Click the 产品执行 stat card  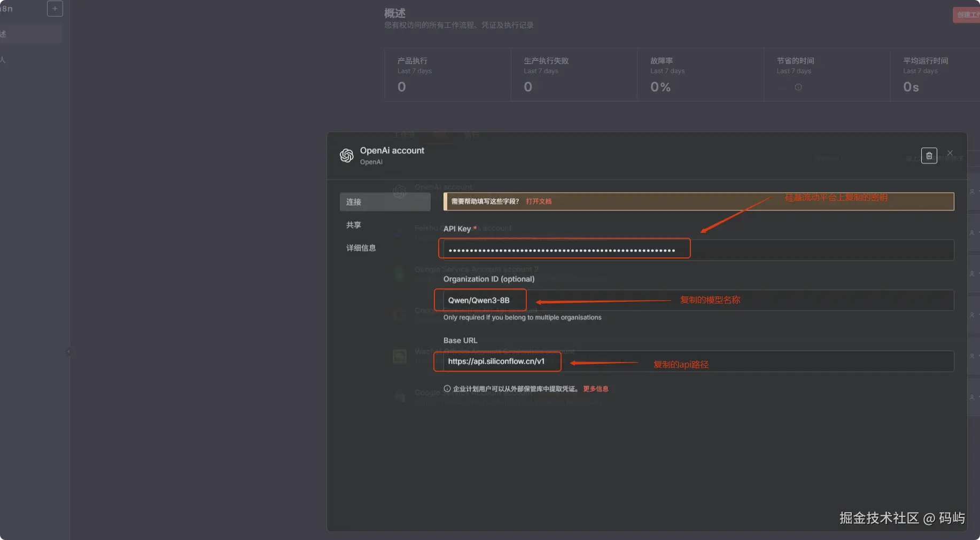448,75
